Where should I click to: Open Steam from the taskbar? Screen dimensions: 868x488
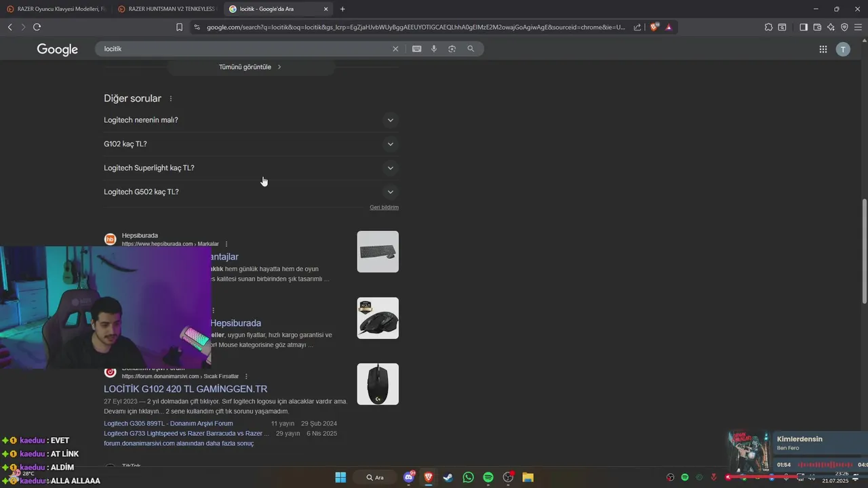pyautogui.click(x=448, y=477)
